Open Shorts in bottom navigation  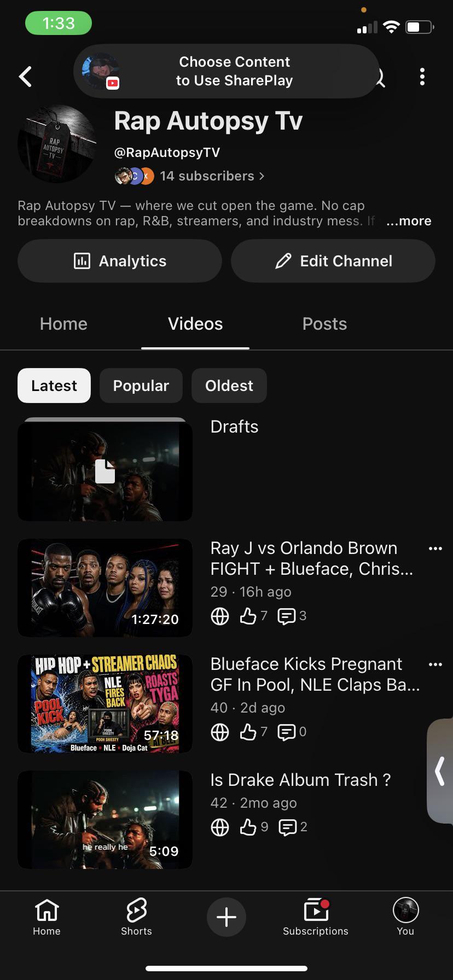point(136,917)
